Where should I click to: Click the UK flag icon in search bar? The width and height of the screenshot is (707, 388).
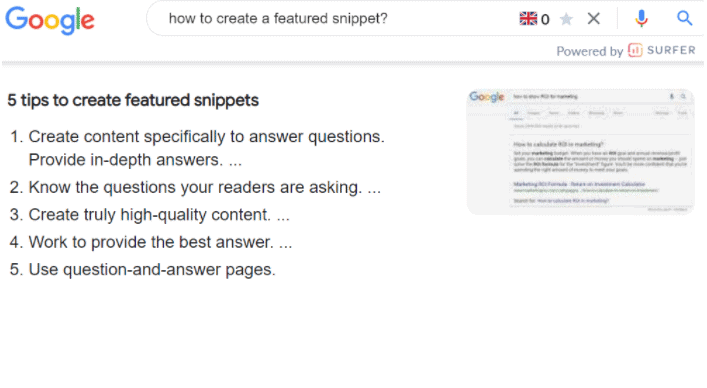click(528, 18)
